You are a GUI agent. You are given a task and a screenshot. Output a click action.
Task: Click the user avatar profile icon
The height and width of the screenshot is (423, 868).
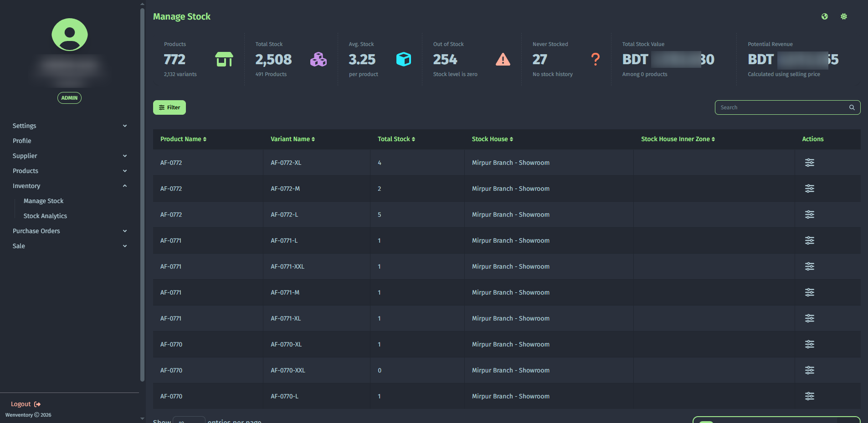click(x=70, y=35)
